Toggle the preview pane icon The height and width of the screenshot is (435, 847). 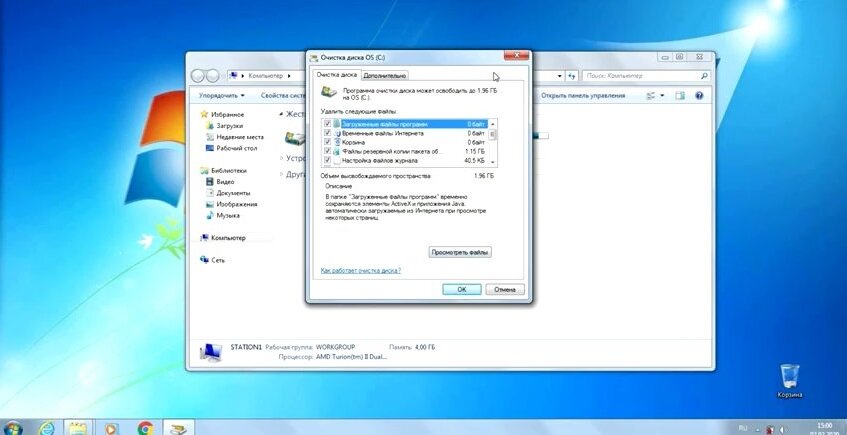(x=680, y=96)
